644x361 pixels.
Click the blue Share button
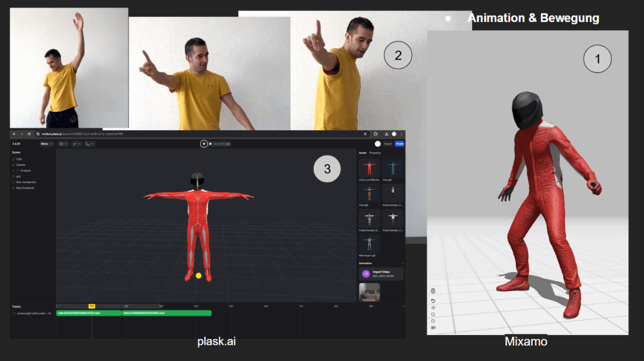(x=399, y=144)
